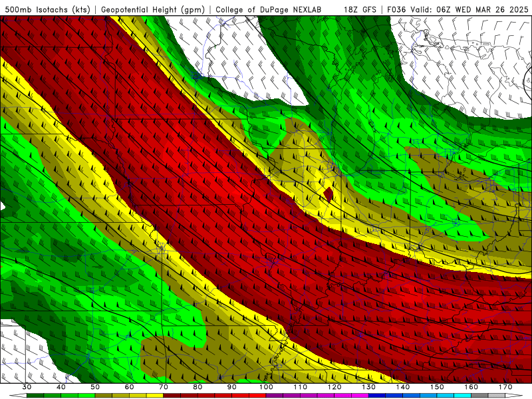Click the 'College of DuPage NEXLAB' label

[x=269, y=9]
